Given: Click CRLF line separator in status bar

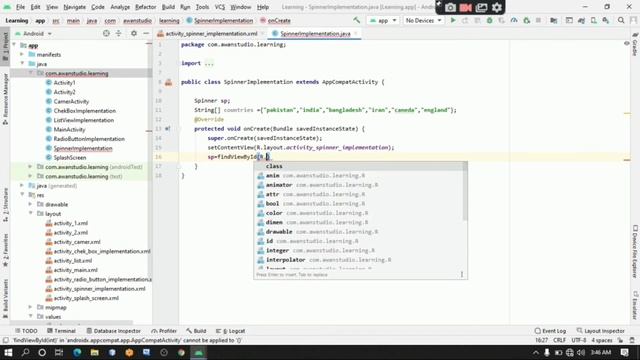Looking at the screenshot, I should click(559, 340).
